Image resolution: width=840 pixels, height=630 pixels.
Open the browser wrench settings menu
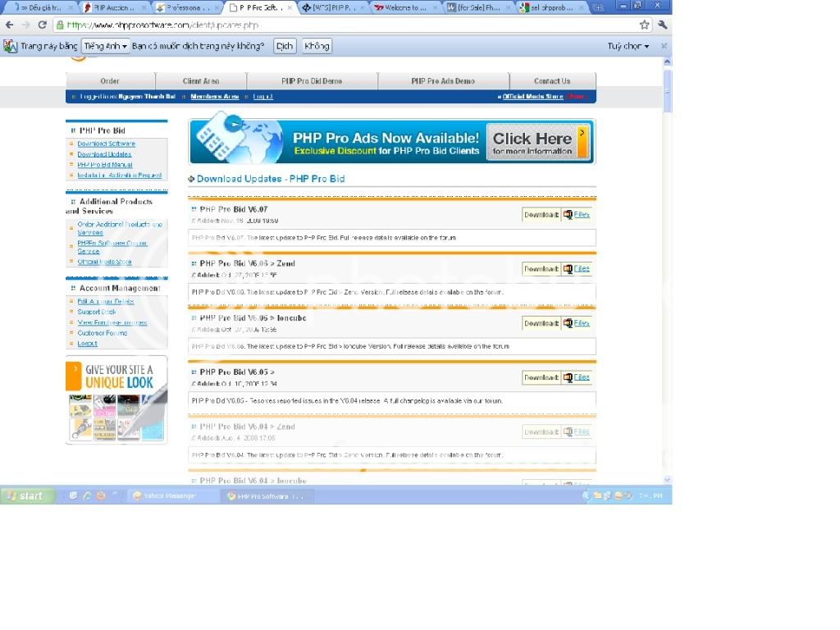tap(663, 25)
